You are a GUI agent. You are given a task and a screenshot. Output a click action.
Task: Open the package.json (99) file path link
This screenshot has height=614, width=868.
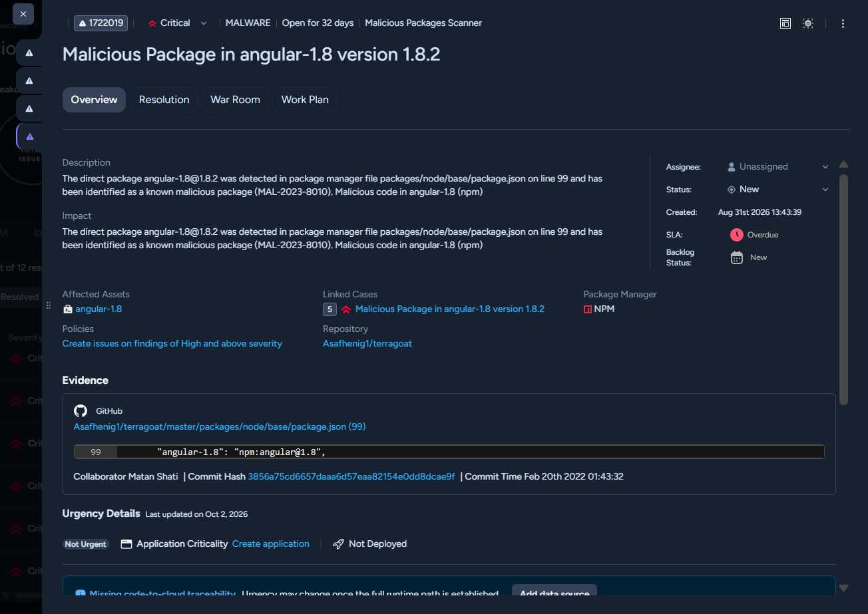pos(220,426)
